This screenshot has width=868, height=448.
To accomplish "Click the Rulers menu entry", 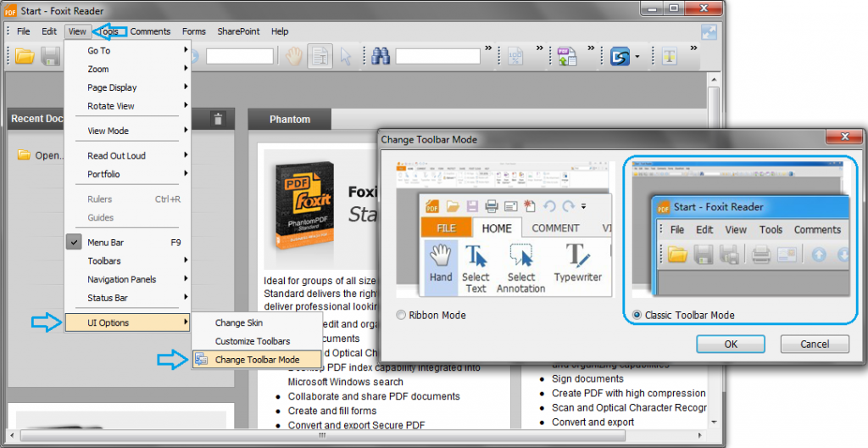I will 128,199.
